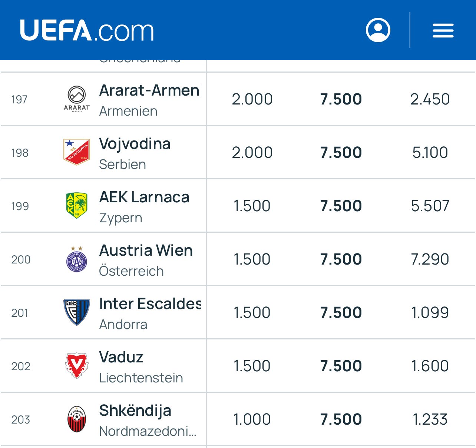Click rank 200 row number

(21, 259)
